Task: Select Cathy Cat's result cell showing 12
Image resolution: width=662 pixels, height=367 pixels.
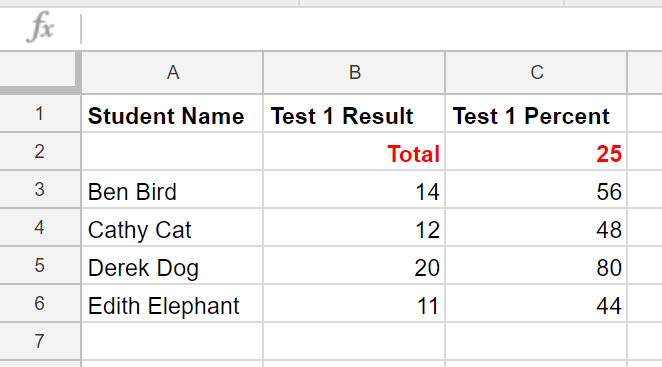Action: [354, 228]
